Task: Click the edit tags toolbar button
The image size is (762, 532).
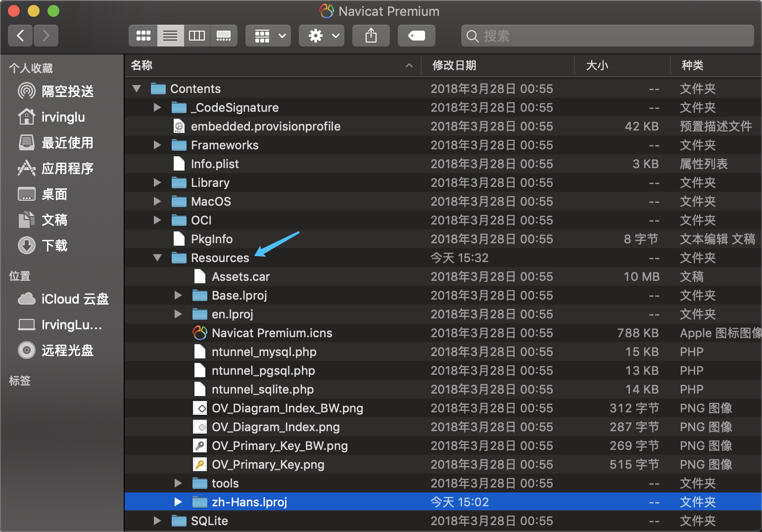Action: click(417, 36)
